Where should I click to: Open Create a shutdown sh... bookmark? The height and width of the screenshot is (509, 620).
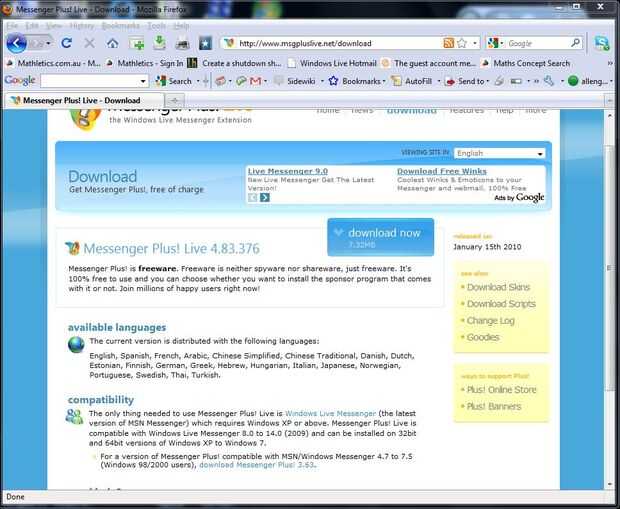[234, 63]
